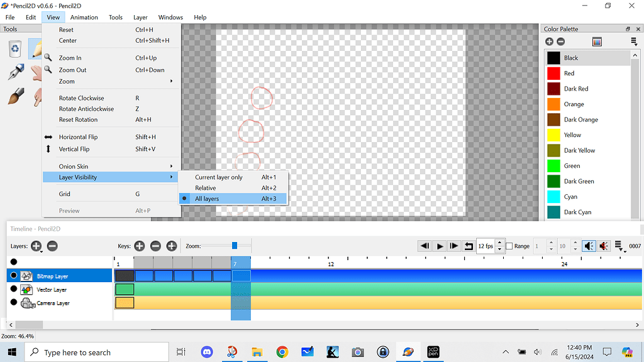
Task: Increase the fps value
Action: tap(499, 243)
